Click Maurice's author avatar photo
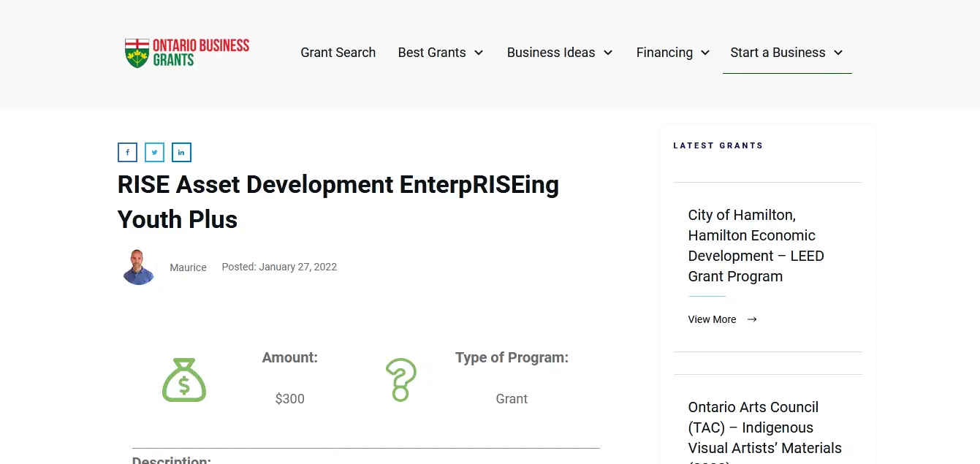980x464 pixels. pos(138,267)
